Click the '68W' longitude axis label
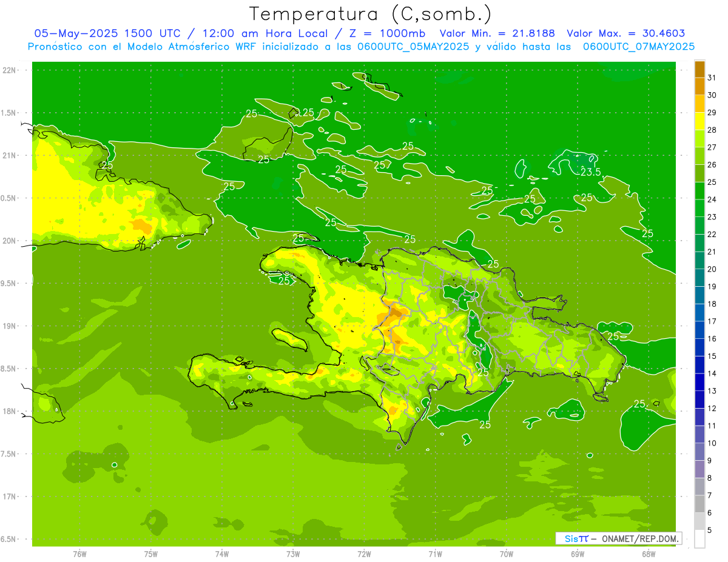 649,554
